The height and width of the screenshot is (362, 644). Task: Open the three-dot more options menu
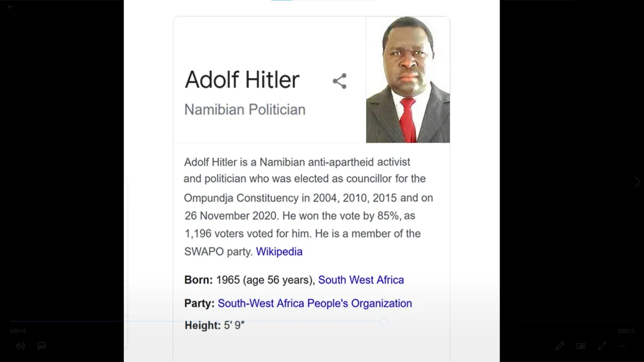pyautogui.click(x=623, y=346)
